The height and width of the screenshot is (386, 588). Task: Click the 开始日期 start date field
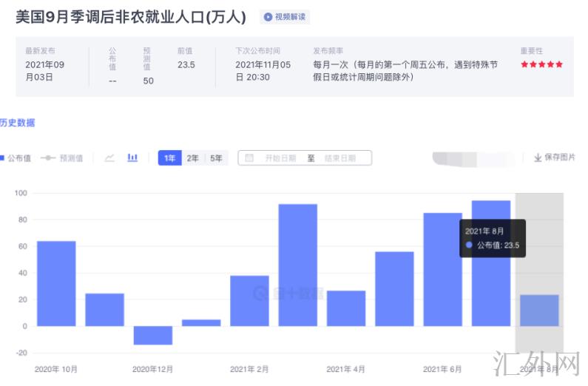pos(280,158)
